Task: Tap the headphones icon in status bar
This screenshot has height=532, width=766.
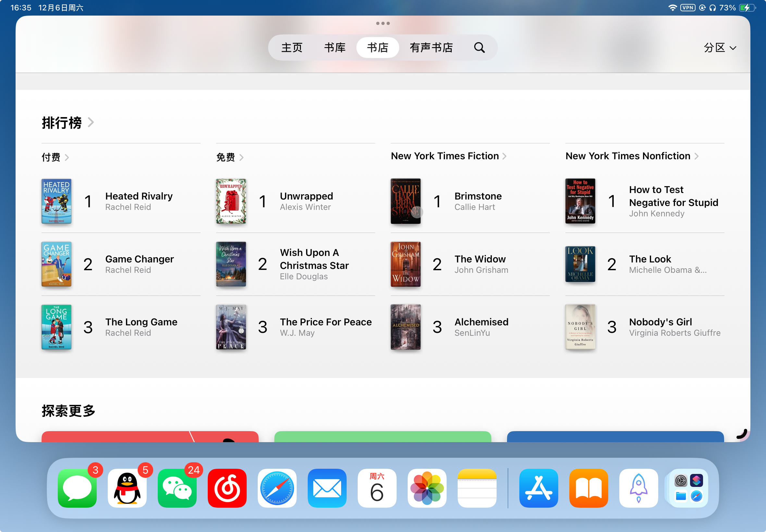Action: (713, 8)
